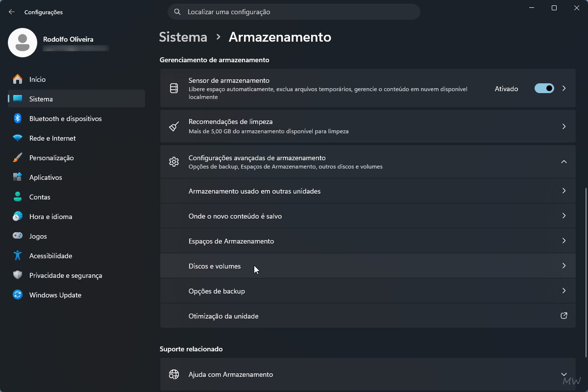Image resolution: width=588 pixels, height=392 pixels.
Task: Open Windows Update settings
Action: (x=76, y=295)
